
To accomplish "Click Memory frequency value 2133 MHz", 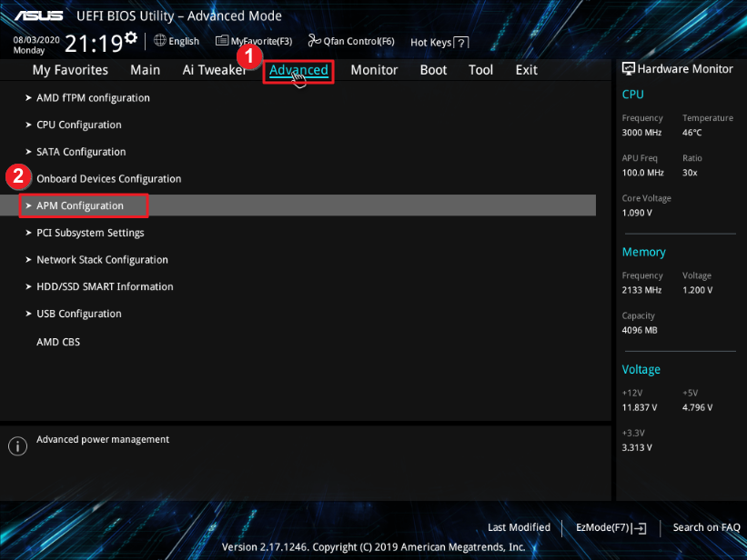I will [641, 290].
